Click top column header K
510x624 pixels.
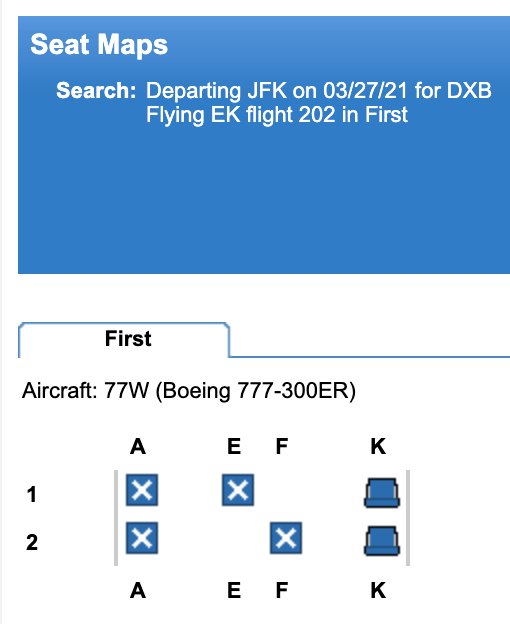[x=378, y=447]
